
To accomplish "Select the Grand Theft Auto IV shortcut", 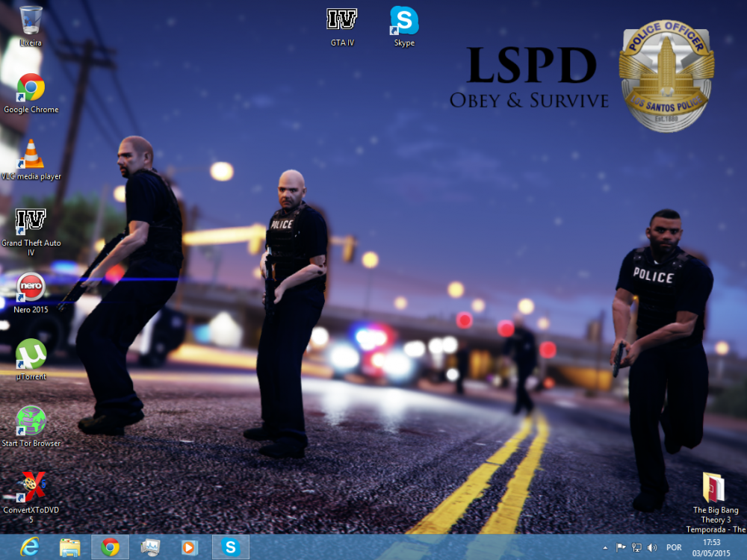I will coord(31,232).
